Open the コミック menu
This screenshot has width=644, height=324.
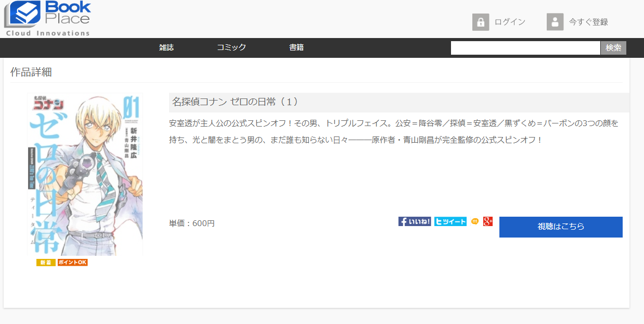coord(231,47)
